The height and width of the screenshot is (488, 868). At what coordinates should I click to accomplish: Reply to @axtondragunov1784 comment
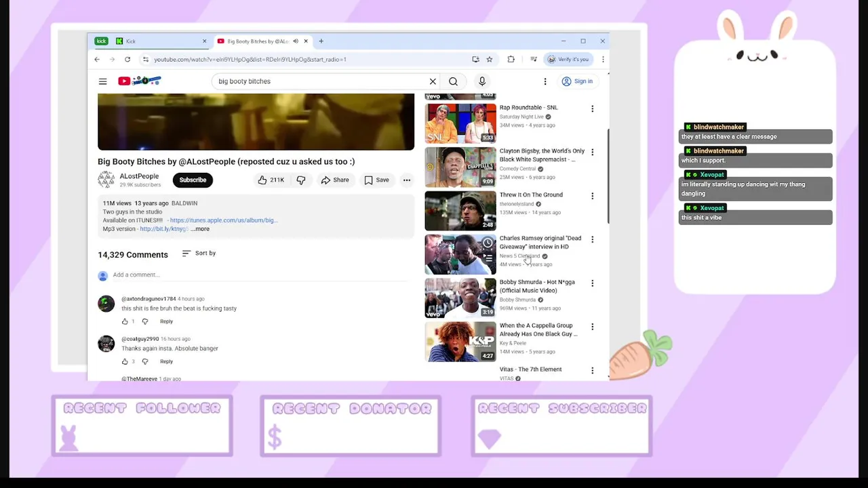tap(166, 321)
